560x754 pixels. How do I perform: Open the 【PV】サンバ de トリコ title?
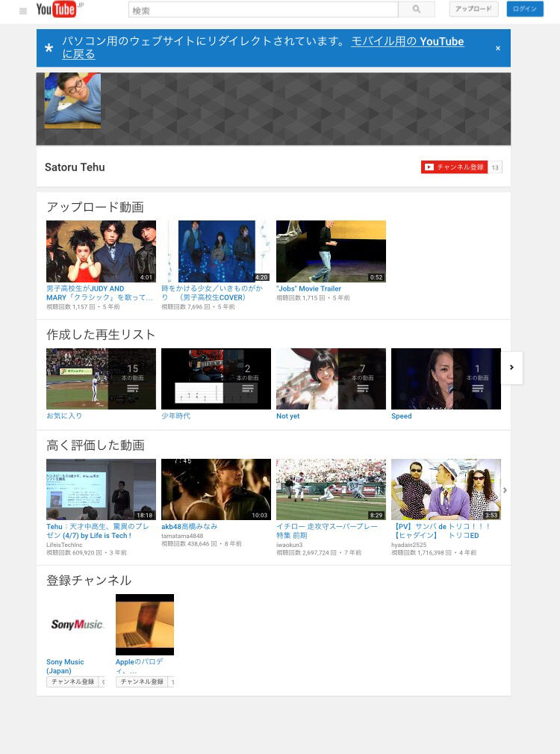[441, 531]
